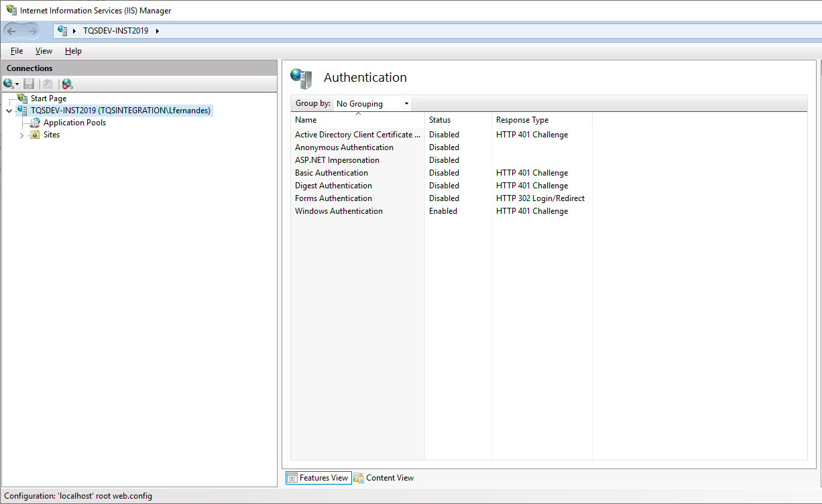Sort list by Status column header
The image size is (822, 504).
(x=440, y=120)
